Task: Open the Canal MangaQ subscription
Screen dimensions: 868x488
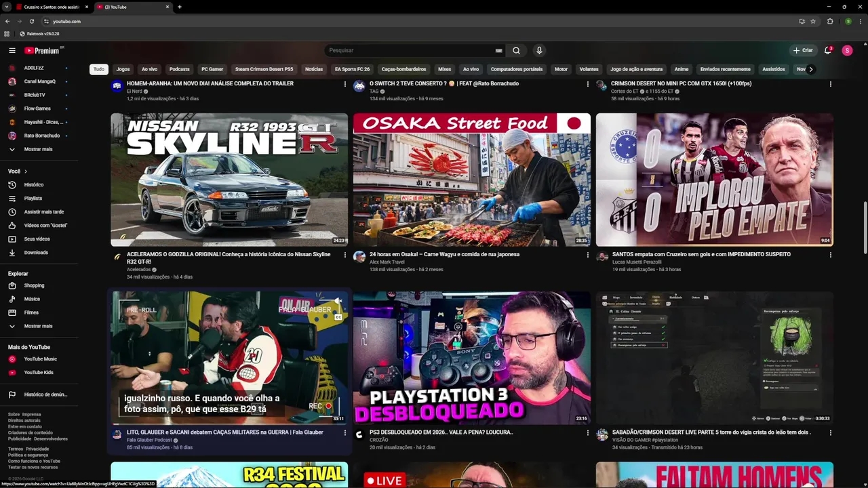Action: coord(39,81)
